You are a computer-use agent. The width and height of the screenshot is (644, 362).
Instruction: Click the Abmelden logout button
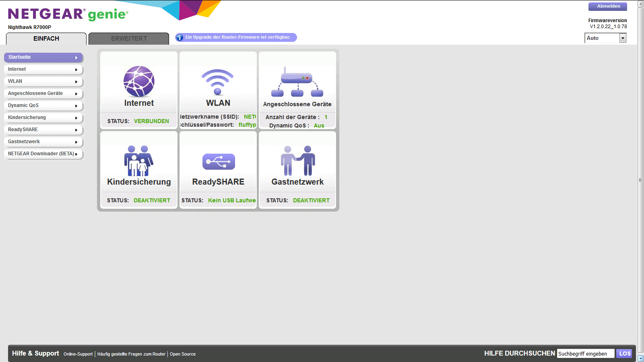[608, 6]
